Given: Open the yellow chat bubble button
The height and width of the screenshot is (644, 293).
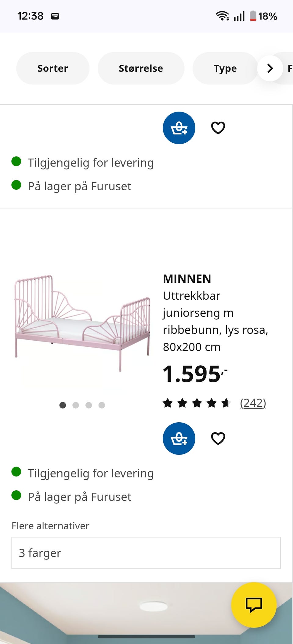Looking at the screenshot, I should point(254,605).
